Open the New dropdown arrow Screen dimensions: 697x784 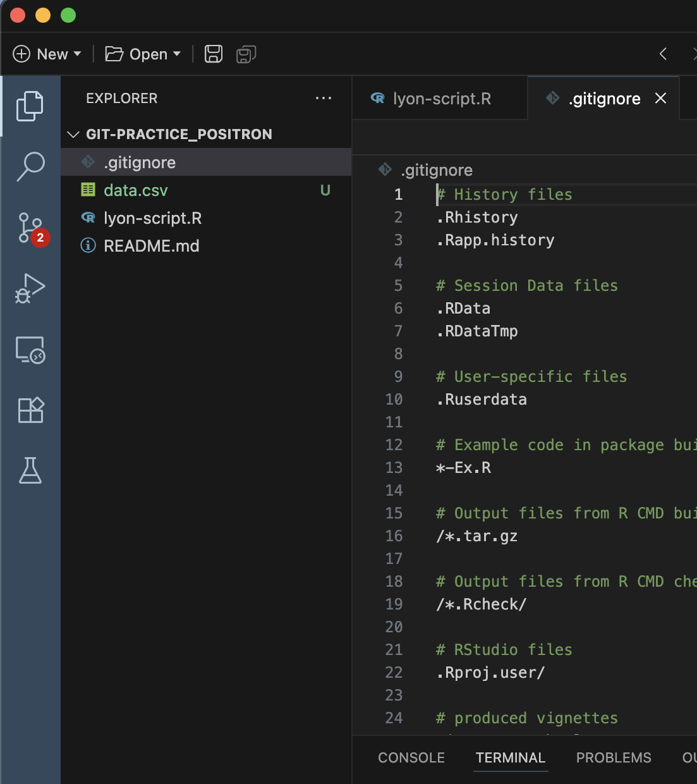coord(77,54)
